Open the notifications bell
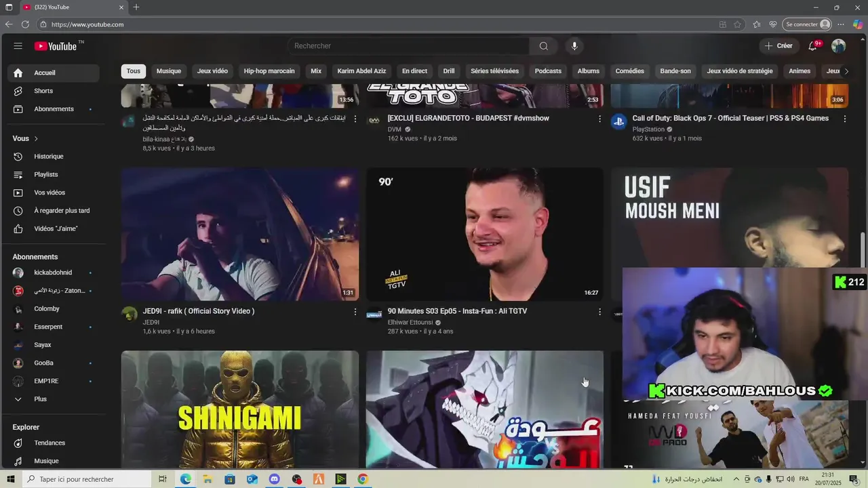This screenshot has width=868, height=488. pos(813,46)
